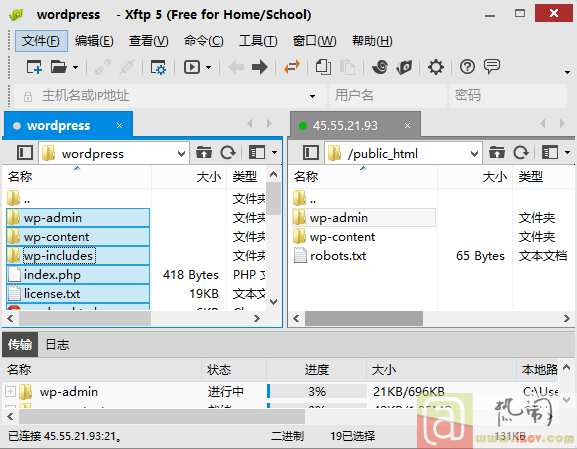This screenshot has width=577, height=449.
Task: Click the right arrow transfer icon
Action: (260, 67)
